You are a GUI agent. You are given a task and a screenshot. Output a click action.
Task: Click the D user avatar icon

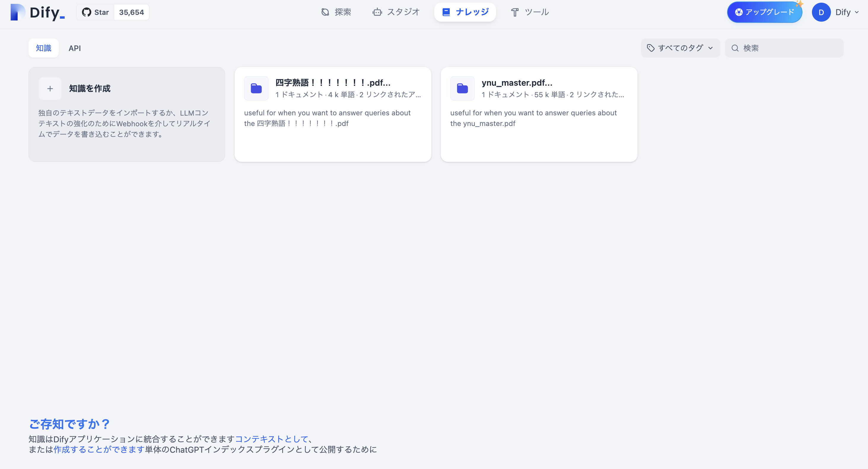pos(821,12)
